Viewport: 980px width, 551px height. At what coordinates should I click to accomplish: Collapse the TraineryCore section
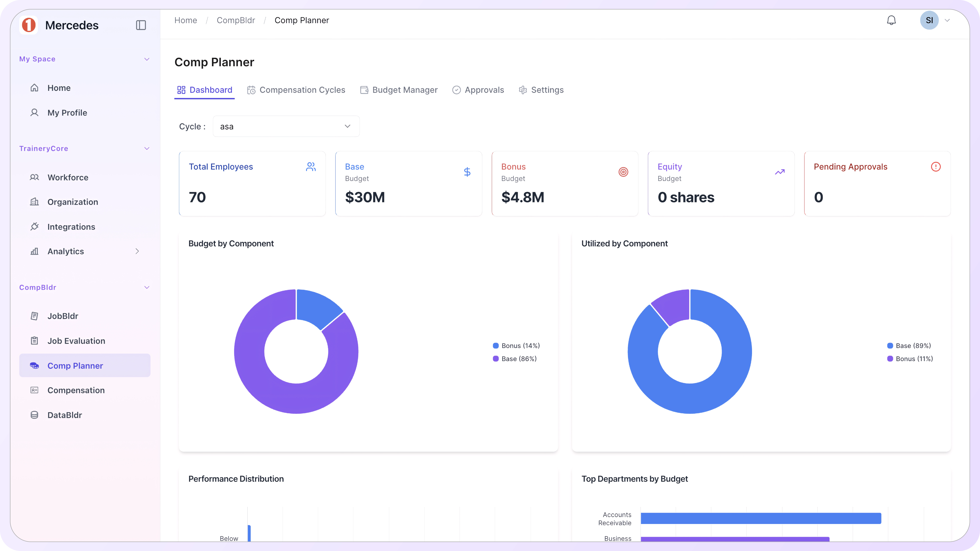(147, 148)
